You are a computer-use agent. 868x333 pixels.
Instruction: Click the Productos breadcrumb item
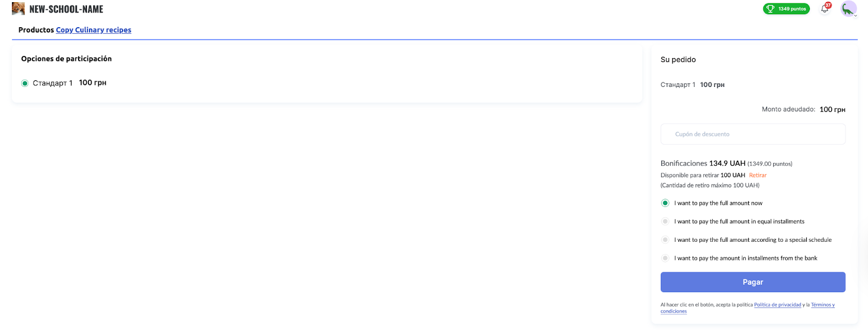(x=36, y=30)
